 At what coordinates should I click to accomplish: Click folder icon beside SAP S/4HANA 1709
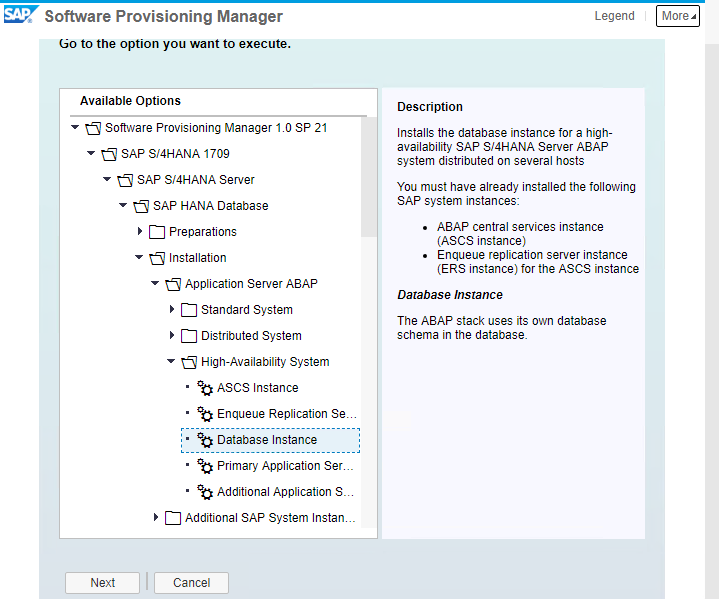click(x=109, y=154)
